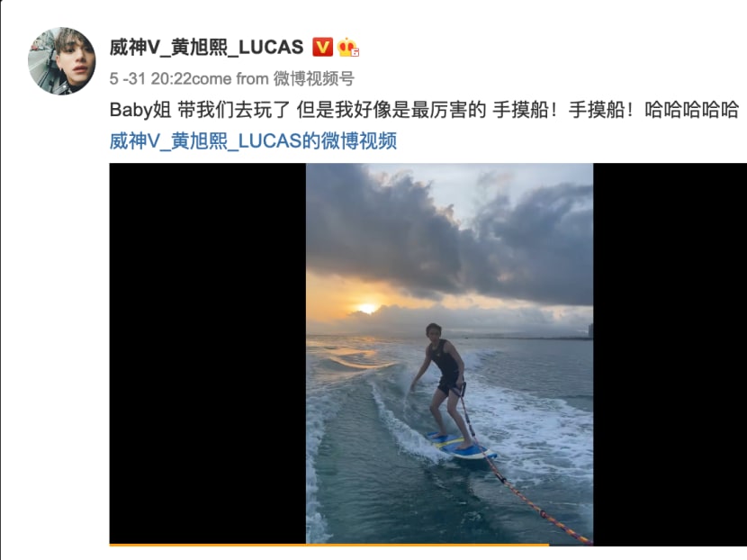Click the right black letterbox area of video
Image resolution: width=747 pixels, height=560 pixels.
coord(670,353)
